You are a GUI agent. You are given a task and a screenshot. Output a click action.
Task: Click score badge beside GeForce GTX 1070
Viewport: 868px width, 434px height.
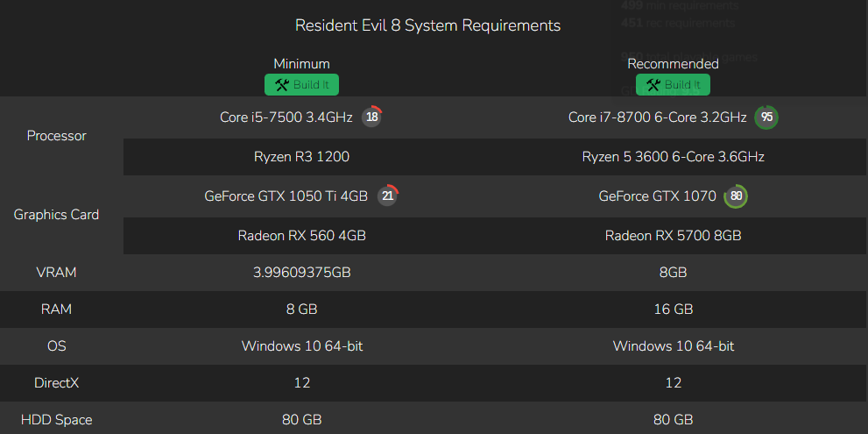point(736,196)
